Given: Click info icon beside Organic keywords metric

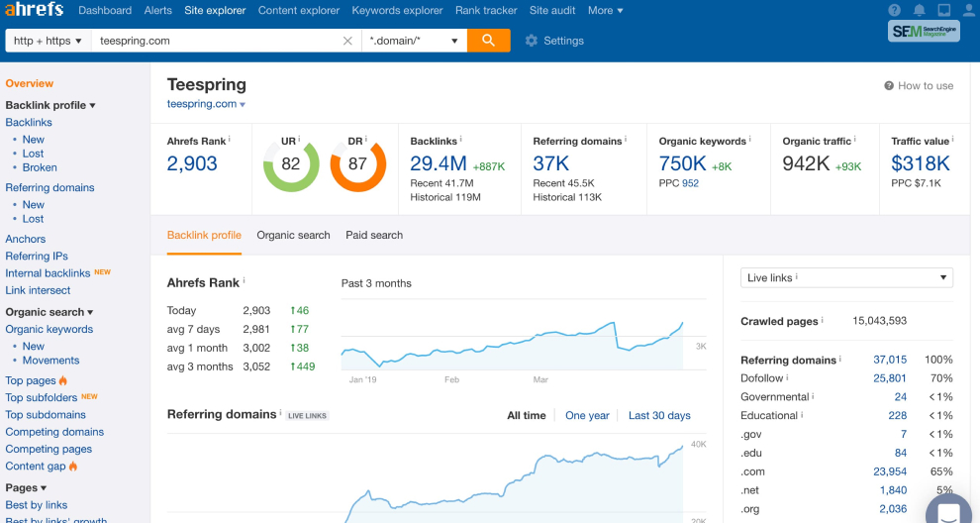Looking at the screenshot, I should [x=750, y=139].
